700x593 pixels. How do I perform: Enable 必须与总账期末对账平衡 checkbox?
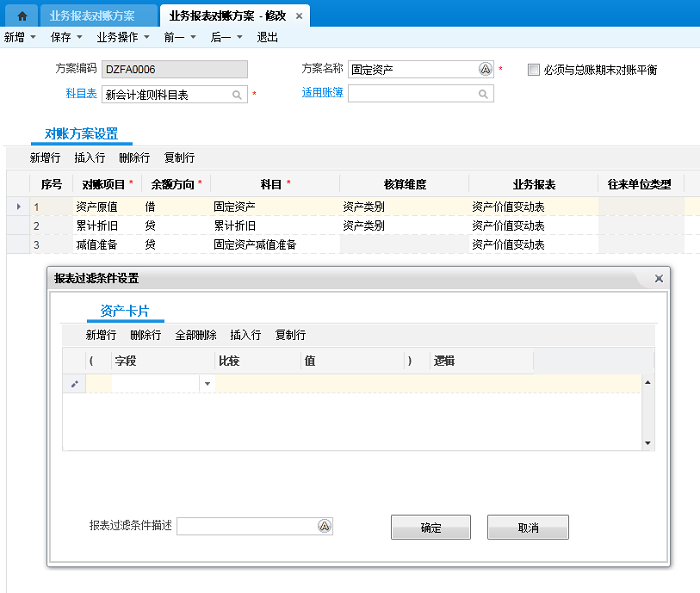click(x=534, y=70)
